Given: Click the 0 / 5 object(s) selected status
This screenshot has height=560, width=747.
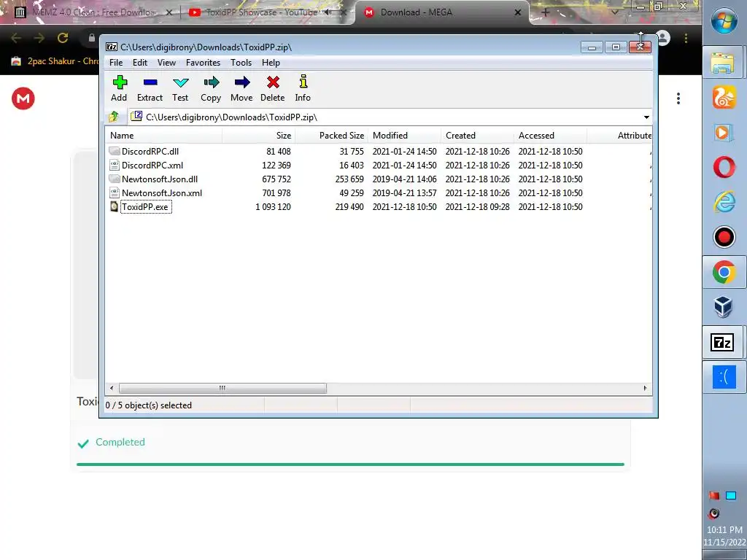Looking at the screenshot, I should tap(149, 405).
